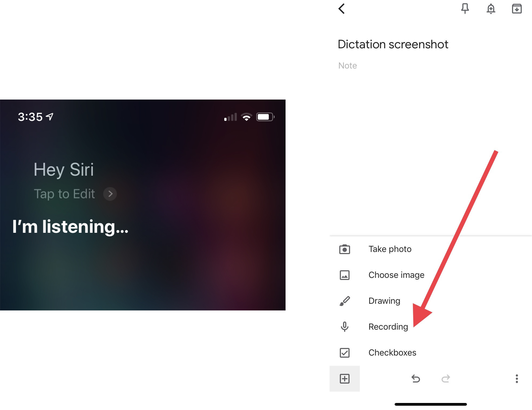Select Checkboxes from the menu
Viewport: 532px width, 410px height.
[x=431, y=353]
